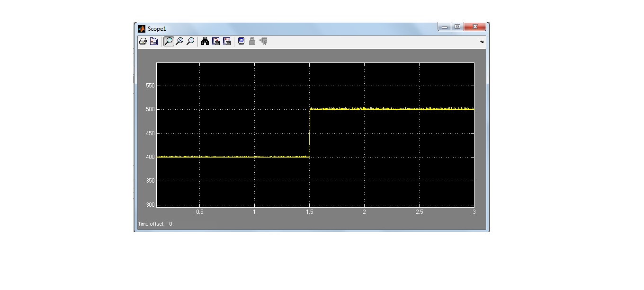
Task: Open the scope Parameters dialog
Action: click(x=154, y=42)
